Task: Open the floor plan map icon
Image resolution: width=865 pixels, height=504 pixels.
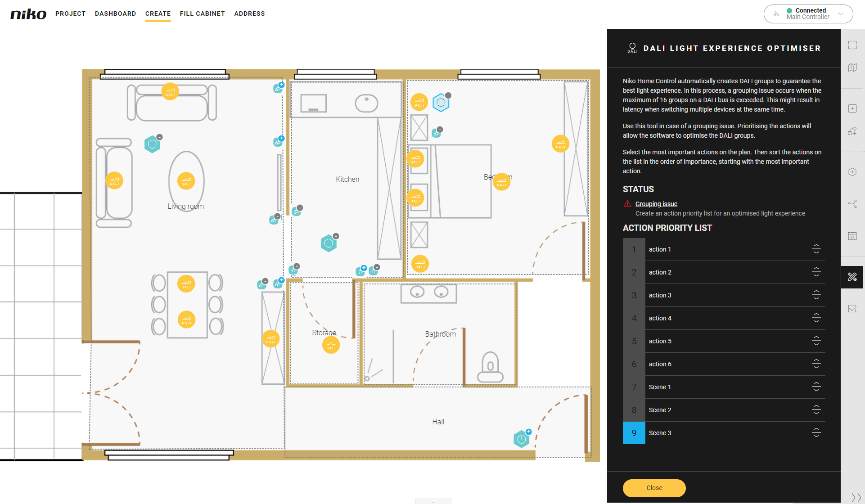Action: click(x=852, y=67)
